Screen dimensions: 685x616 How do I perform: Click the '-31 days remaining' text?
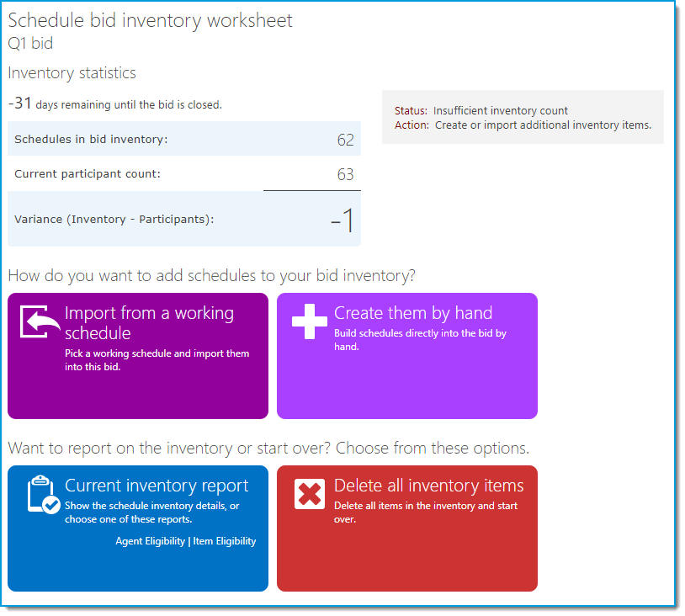(115, 104)
